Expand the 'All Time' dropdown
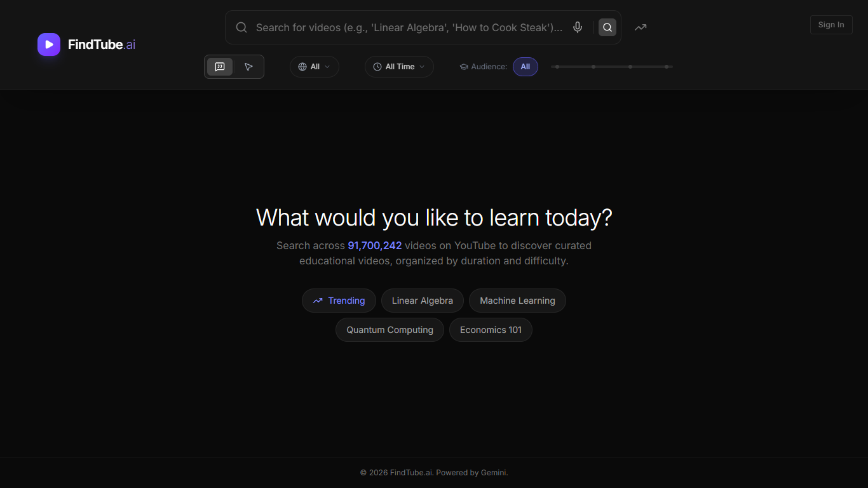The image size is (868, 488). tap(399, 66)
